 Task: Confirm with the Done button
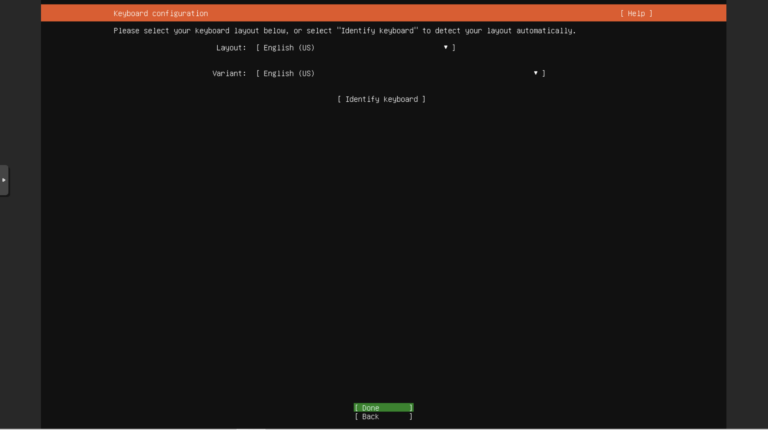(384, 407)
